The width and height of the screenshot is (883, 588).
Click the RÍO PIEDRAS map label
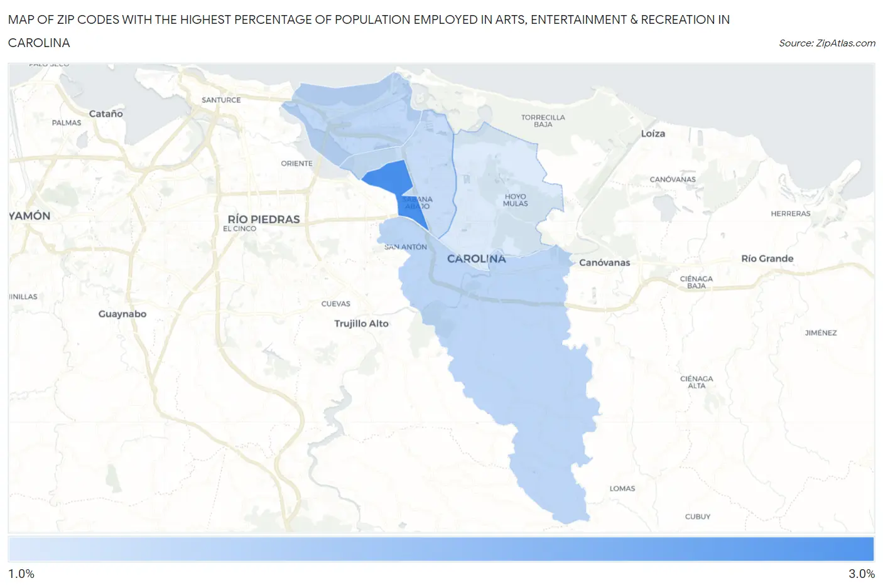264,219
